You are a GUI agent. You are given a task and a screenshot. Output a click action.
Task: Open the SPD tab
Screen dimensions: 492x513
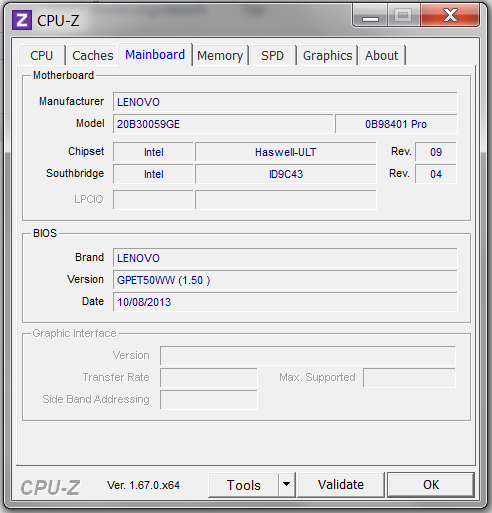(272, 55)
